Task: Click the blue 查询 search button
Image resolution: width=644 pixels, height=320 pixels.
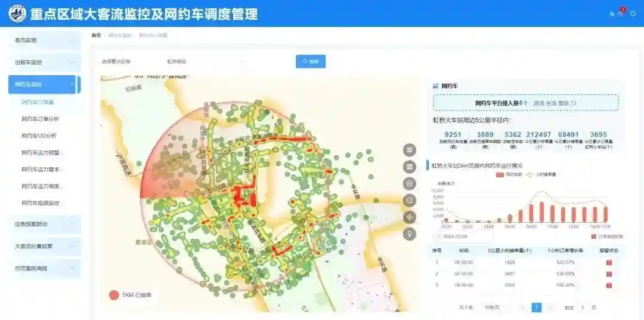Action: click(x=311, y=61)
